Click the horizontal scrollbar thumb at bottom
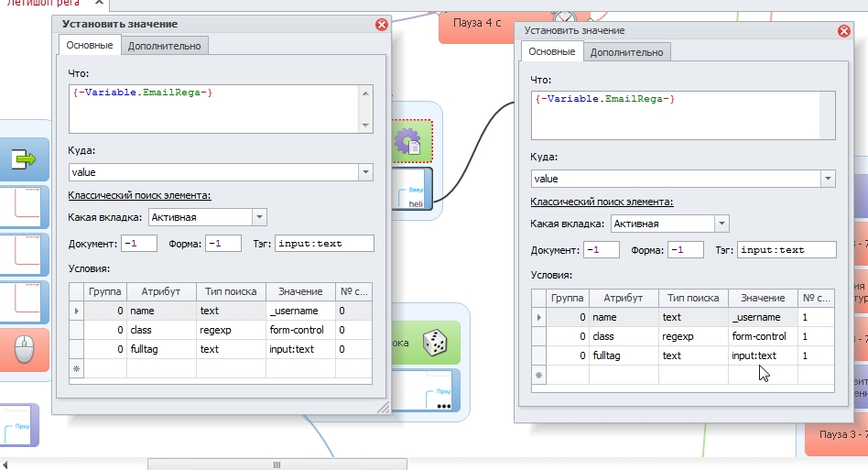This screenshot has height=470, width=868. pyautogui.click(x=276, y=465)
